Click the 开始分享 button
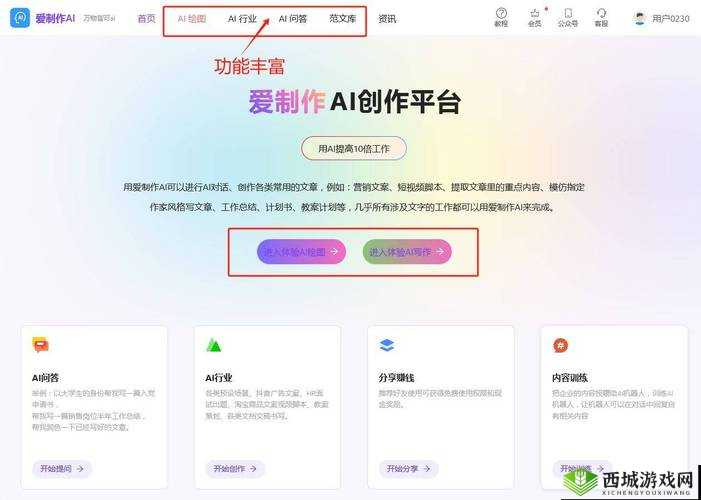Image resolution: width=701 pixels, height=500 pixels. click(409, 469)
